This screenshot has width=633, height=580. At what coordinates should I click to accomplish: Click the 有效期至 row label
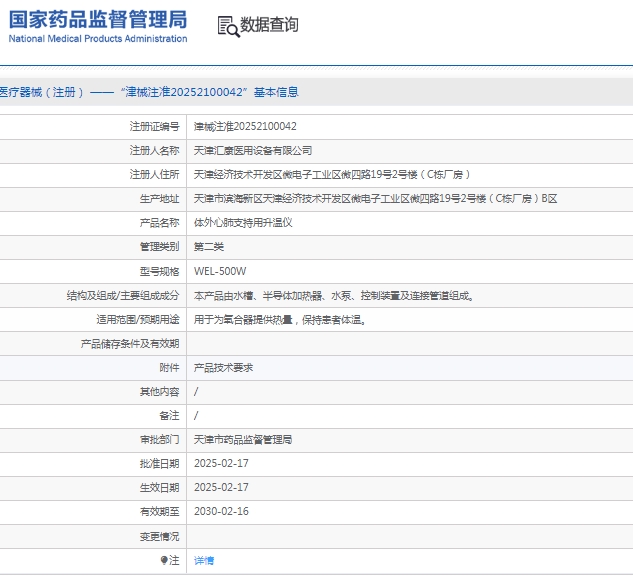[159, 511]
